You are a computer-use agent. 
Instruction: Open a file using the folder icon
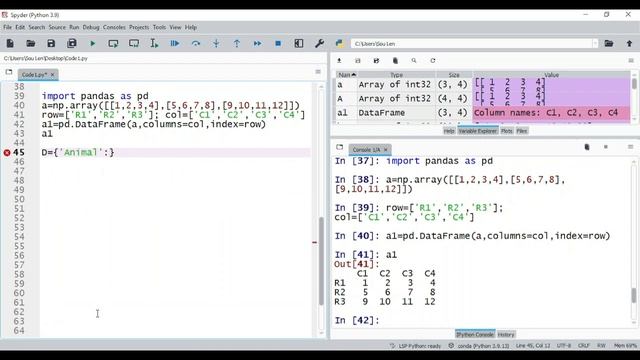[31, 43]
